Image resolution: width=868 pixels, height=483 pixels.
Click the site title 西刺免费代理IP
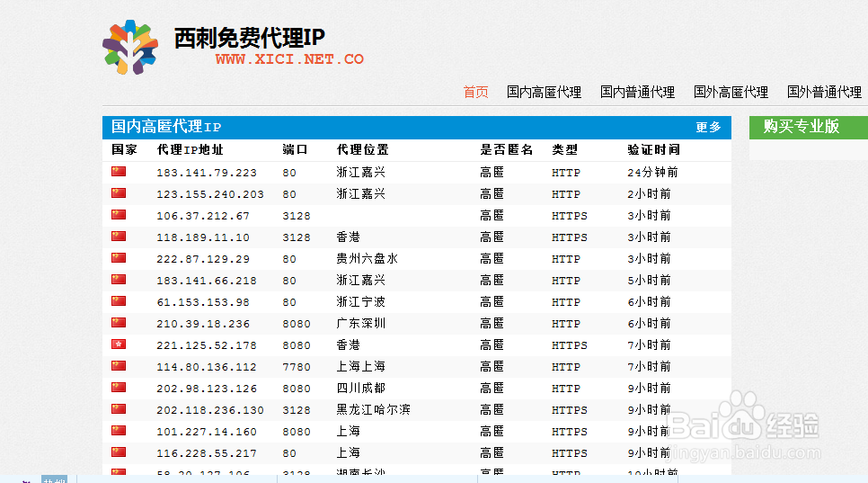[x=249, y=38]
